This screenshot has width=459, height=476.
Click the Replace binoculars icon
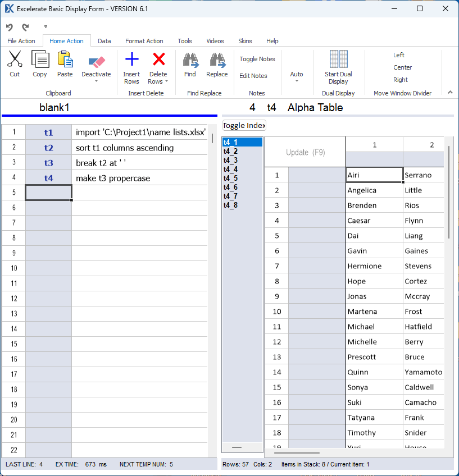point(217,60)
